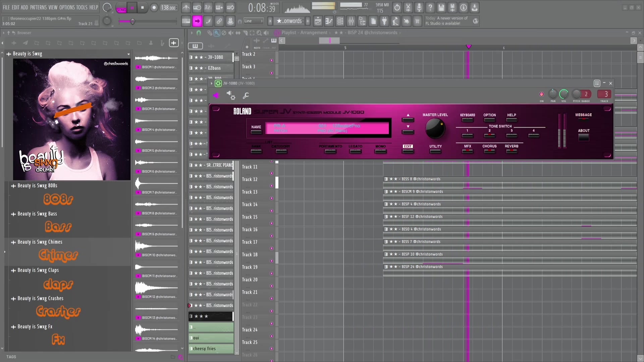Toggle note/clip grouping link icon

(x=219, y=21)
